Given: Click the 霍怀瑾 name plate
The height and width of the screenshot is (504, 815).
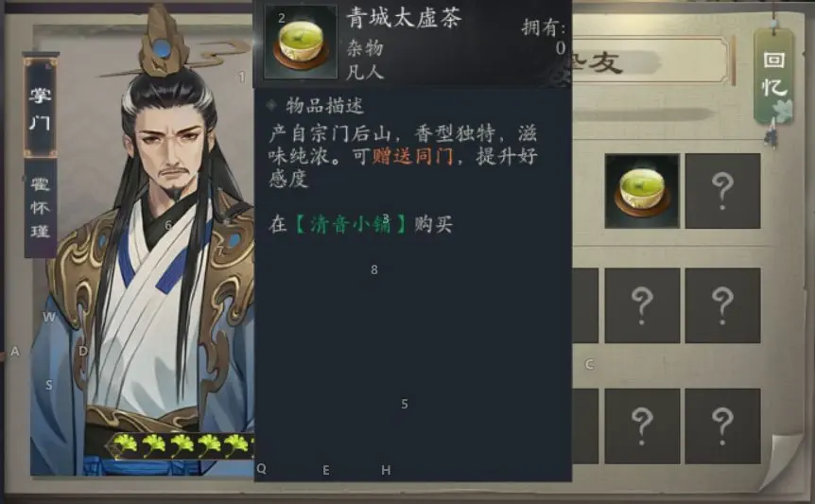Looking at the screenshot, I should click(x=40, y=208).
